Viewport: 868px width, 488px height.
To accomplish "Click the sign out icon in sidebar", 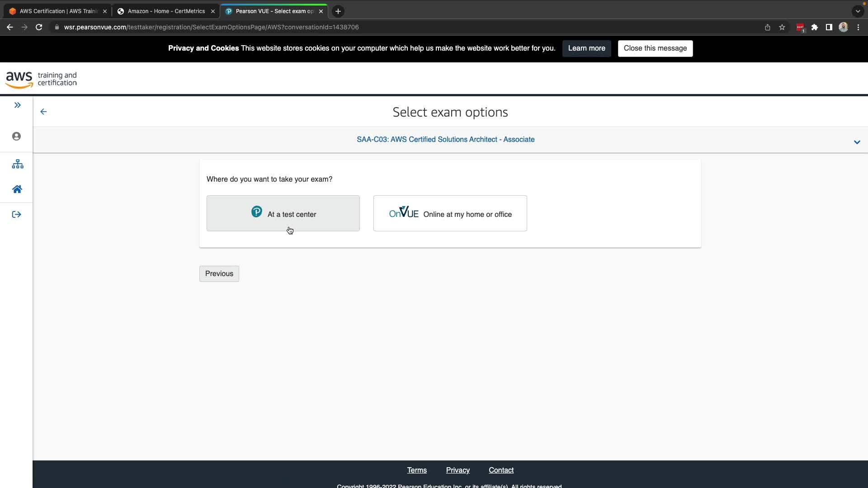I will coord(17,215).
